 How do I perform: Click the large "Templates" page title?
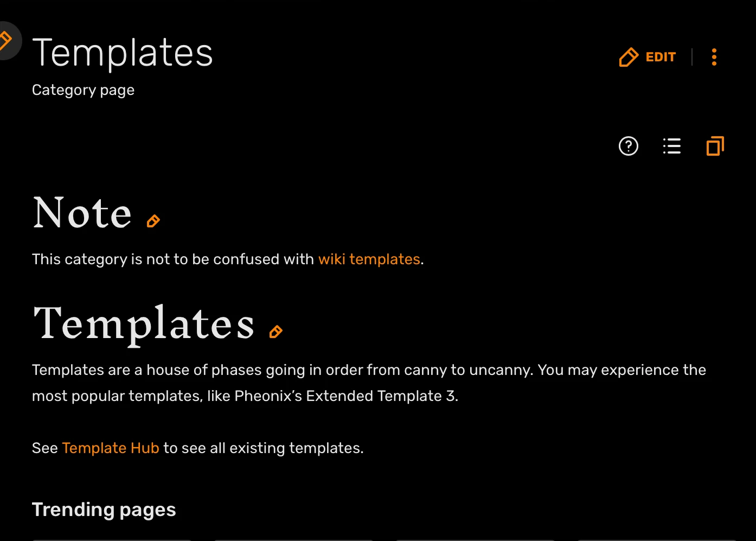pyautogui.click(x=123, y=53)
